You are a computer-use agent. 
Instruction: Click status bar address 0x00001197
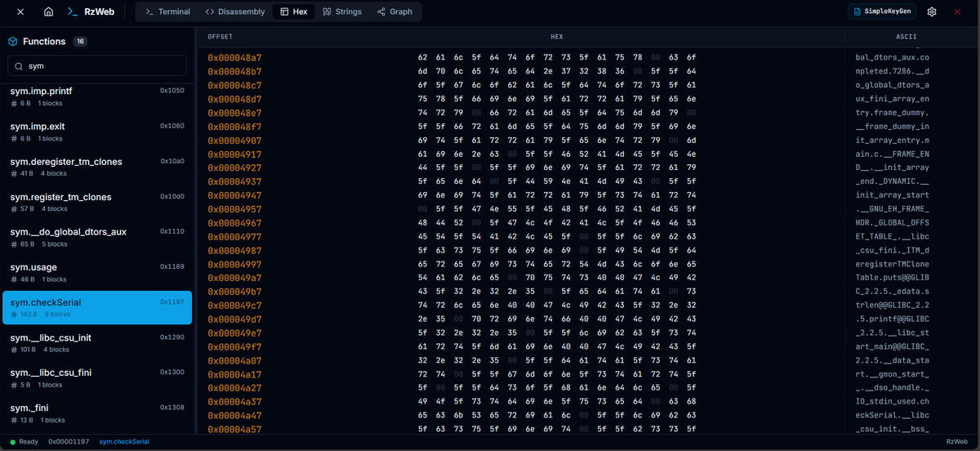69,442
